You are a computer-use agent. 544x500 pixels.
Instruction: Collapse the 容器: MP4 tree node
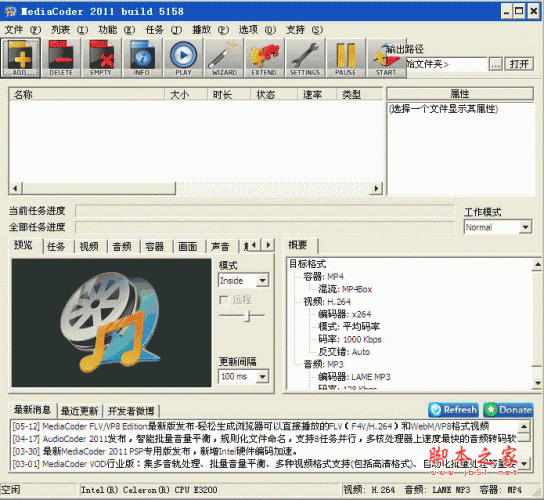323,277
